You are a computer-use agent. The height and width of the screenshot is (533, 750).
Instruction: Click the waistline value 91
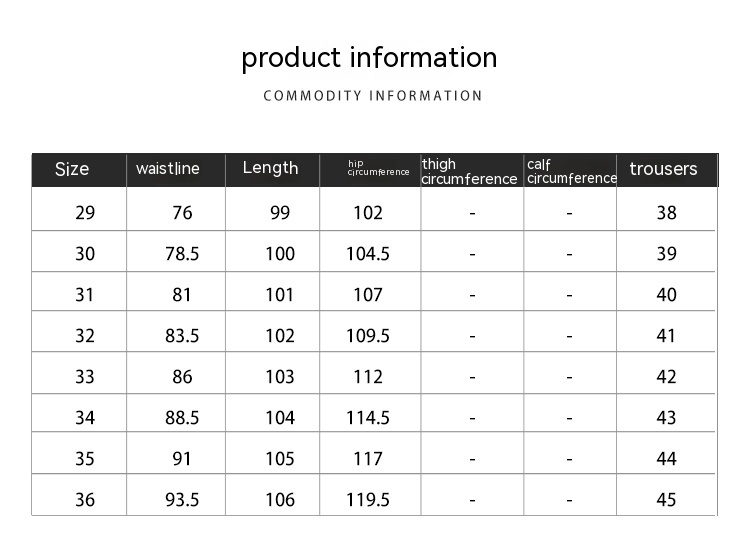click(182, 459)
